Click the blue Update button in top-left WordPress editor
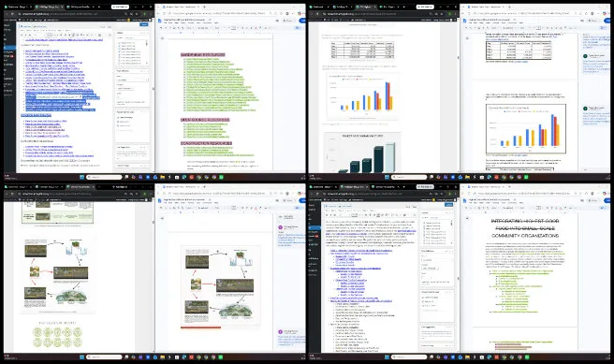The height and width of the screenshot is (364, 614). click(144, 24)
